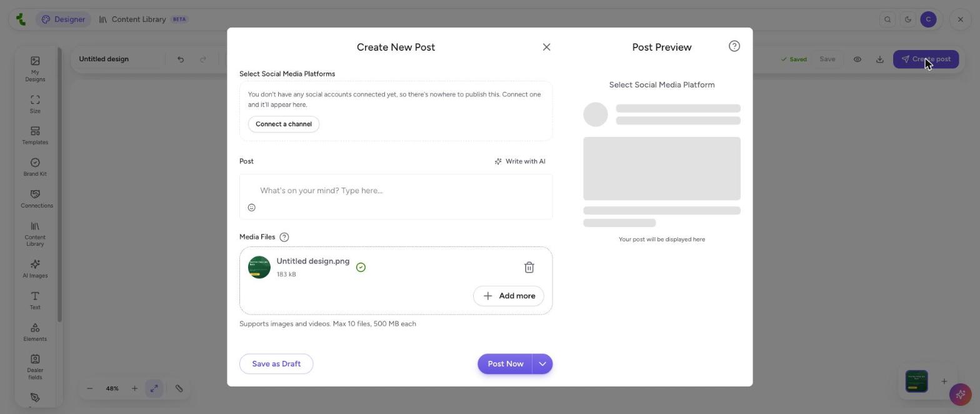
Task: Click the 48% zoom level
Action: (112, 388)
